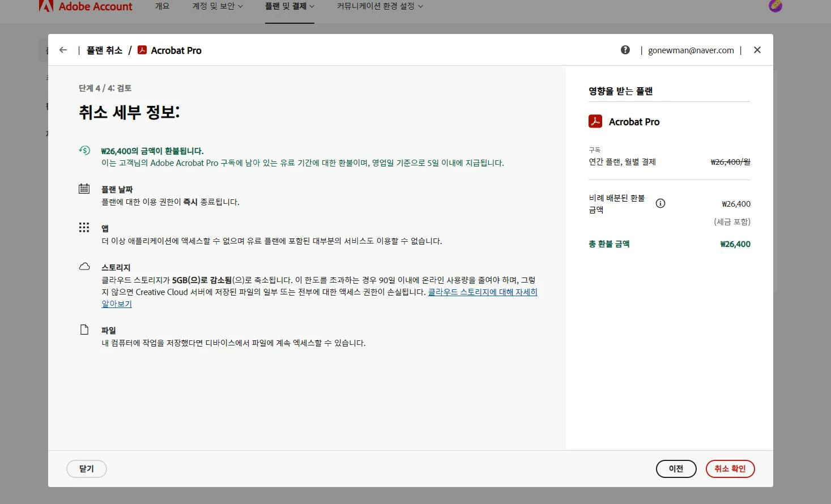The image size is (831, 504).
Task: Click the (세금 포함) note
Action: 732,222
